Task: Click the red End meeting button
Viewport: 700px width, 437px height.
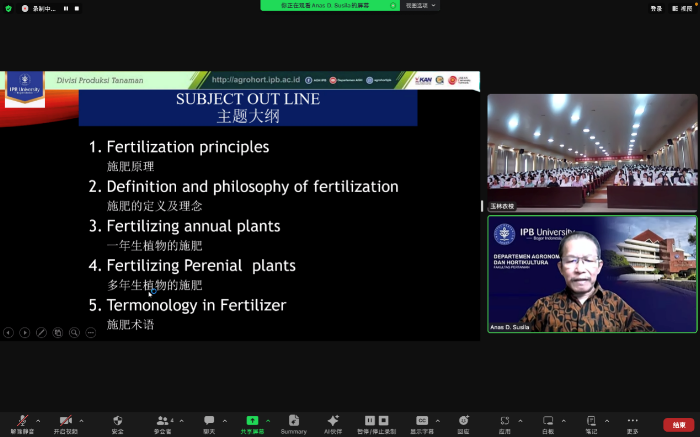Action: click(x=678, y=424)
